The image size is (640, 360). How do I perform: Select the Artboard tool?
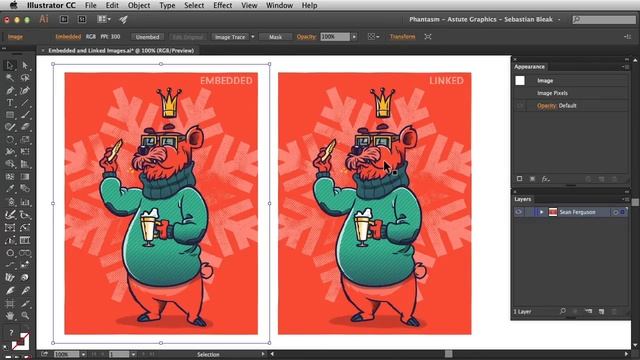10,303
